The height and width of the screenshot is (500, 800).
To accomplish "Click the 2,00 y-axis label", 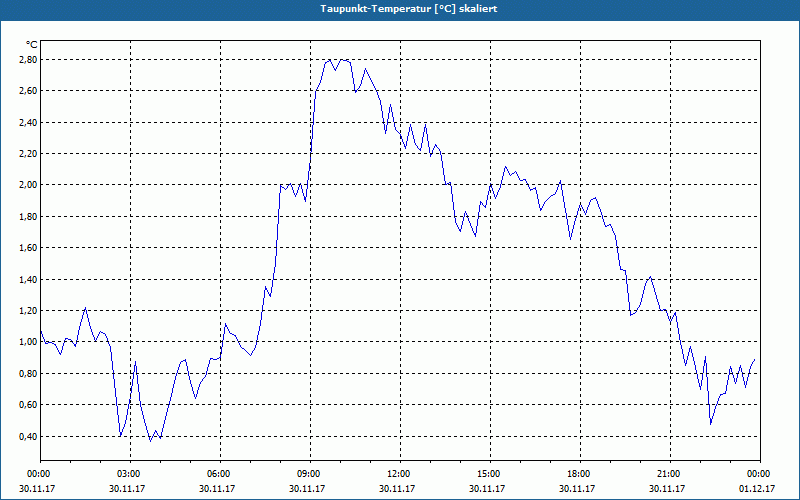I will [30, 185].
